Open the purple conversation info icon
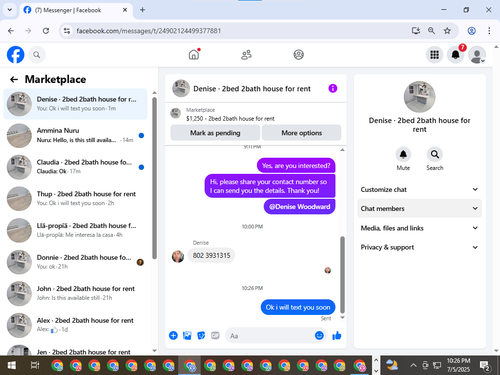The width and height of the screenshot is (500, 375). (x=333, y=88)
